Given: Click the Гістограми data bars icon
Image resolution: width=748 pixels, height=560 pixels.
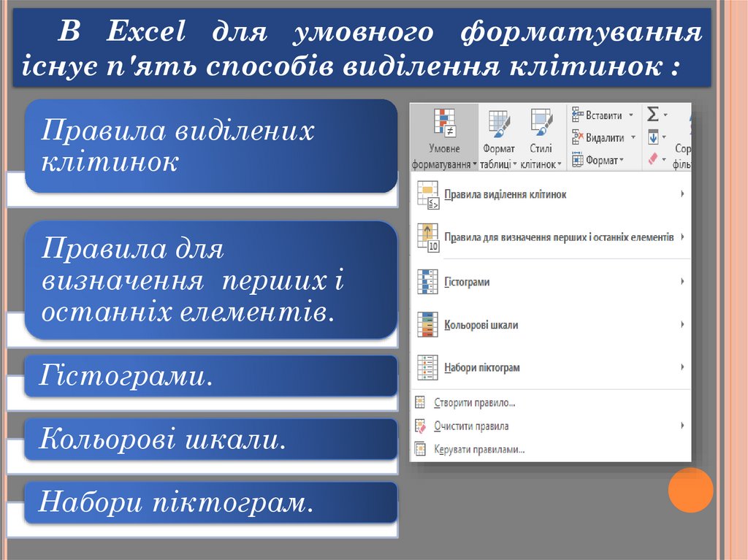Looking at the screenshot, I should tap(427, 281).
